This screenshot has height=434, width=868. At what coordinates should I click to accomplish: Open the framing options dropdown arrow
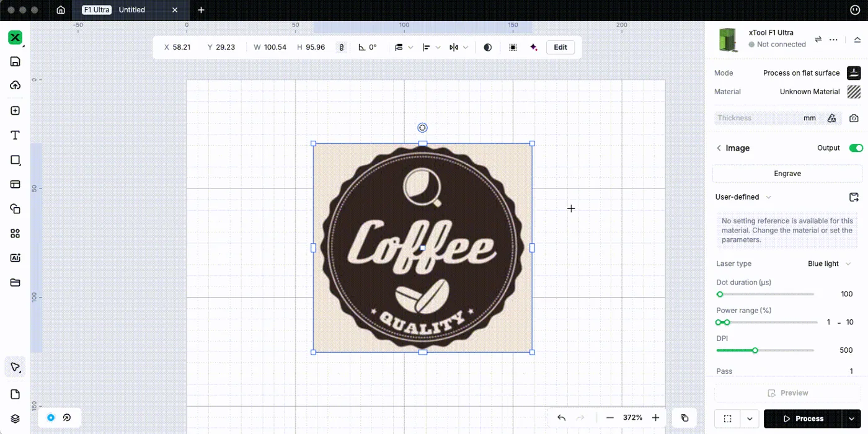point(750,418)
